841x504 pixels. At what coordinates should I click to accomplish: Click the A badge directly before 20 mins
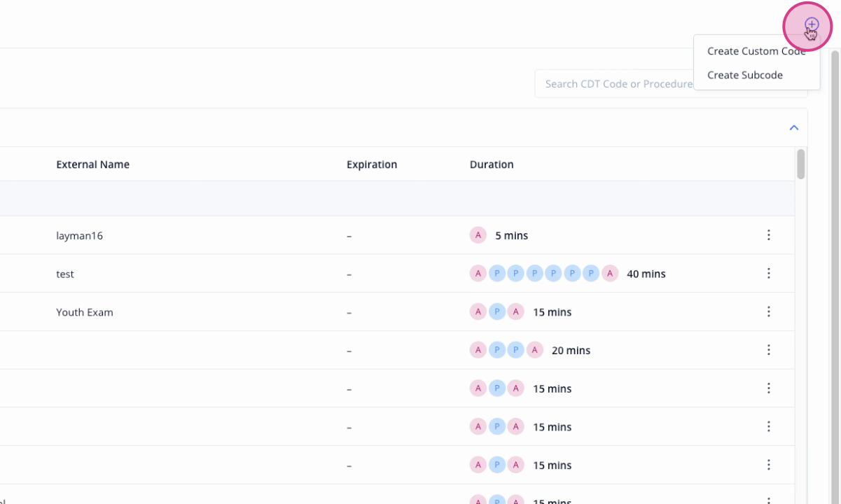[535, 350]
